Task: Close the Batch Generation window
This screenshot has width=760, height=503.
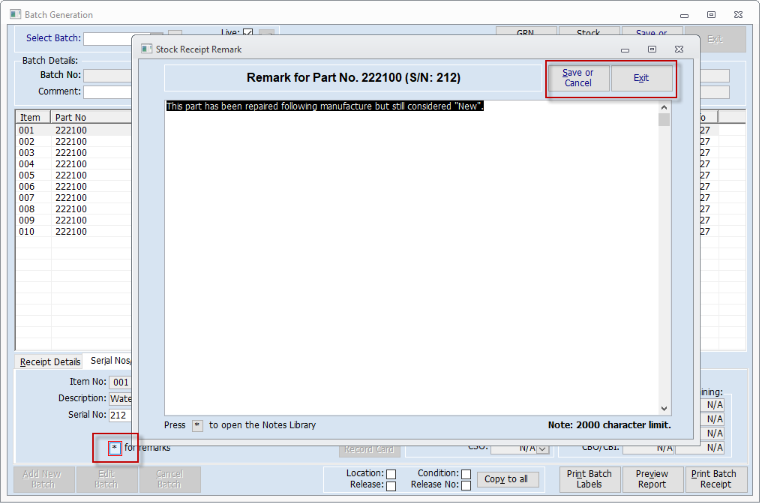Action: point(738,15)
